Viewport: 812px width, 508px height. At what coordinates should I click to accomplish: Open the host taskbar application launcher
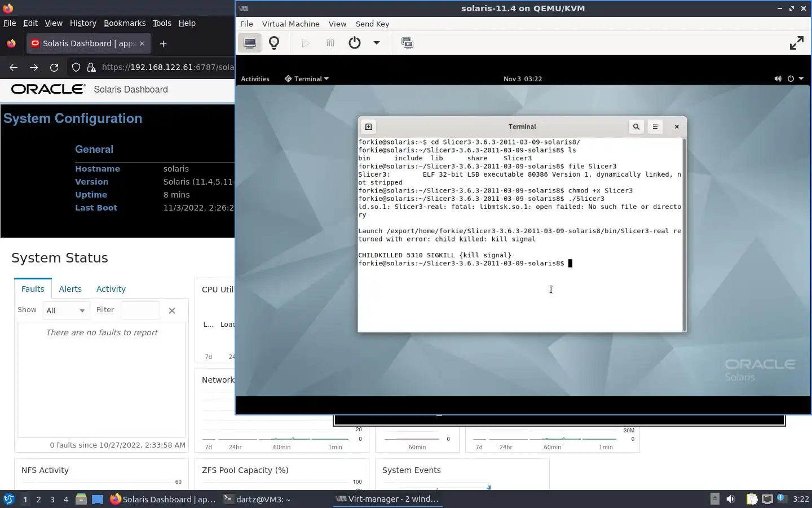[9, 499]
